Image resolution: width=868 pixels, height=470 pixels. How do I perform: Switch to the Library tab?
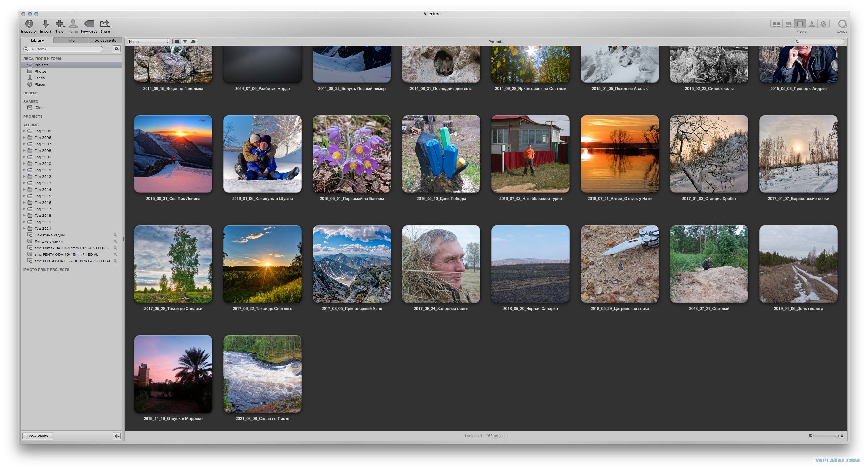click(37, 40)
